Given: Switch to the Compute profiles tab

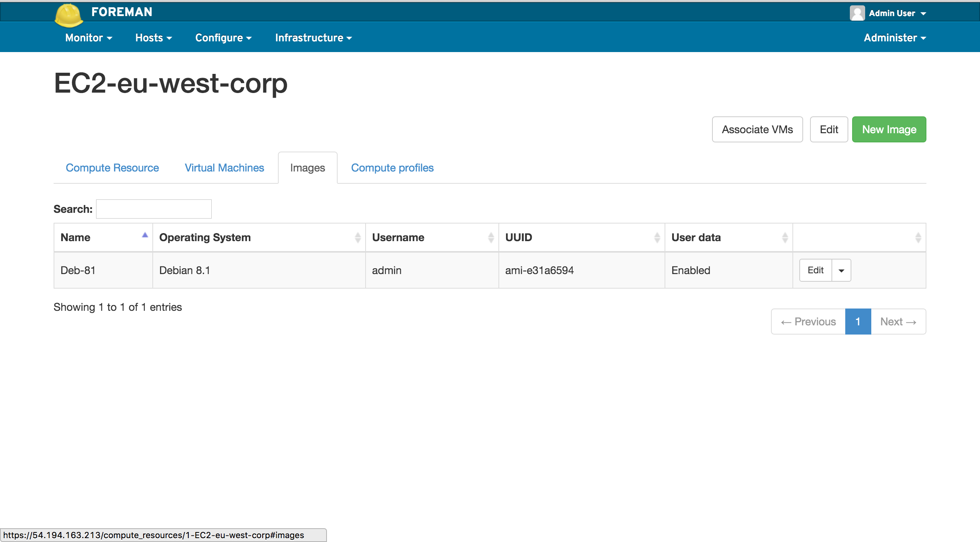Looking at the screenshot, I should (392, 168).
